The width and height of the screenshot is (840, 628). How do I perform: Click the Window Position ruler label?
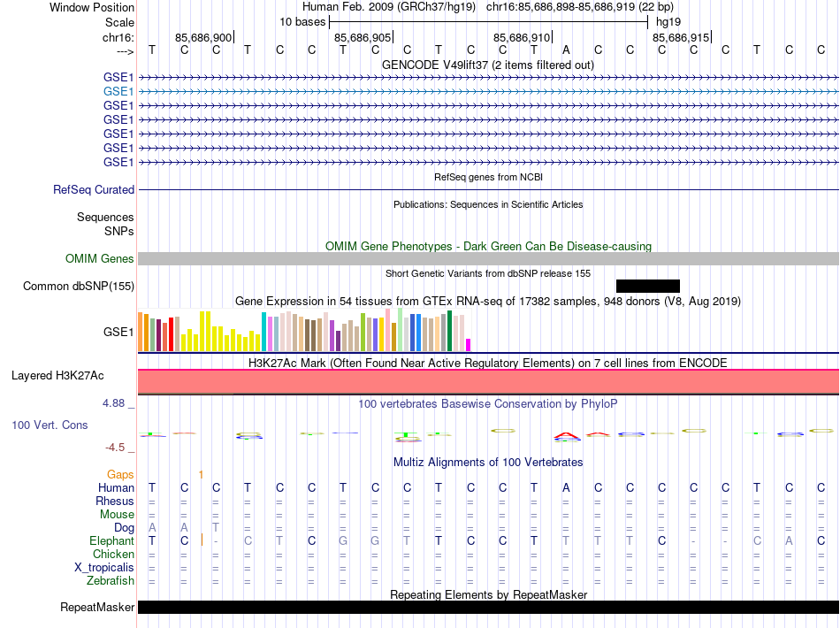pos(92,7)
